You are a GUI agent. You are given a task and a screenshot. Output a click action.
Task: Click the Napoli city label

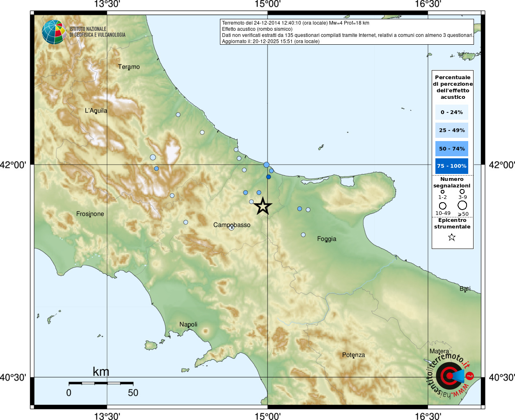click(x=188, y=324)
